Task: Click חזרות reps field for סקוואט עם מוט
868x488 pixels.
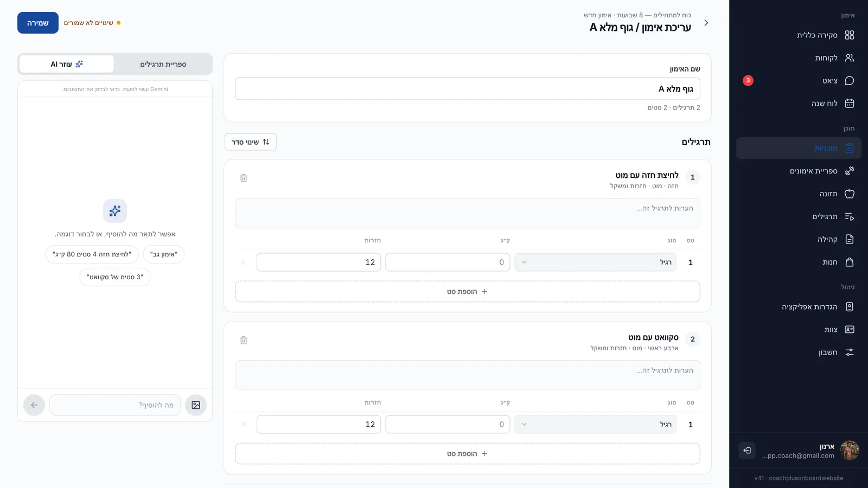Action: coord(319,424)
